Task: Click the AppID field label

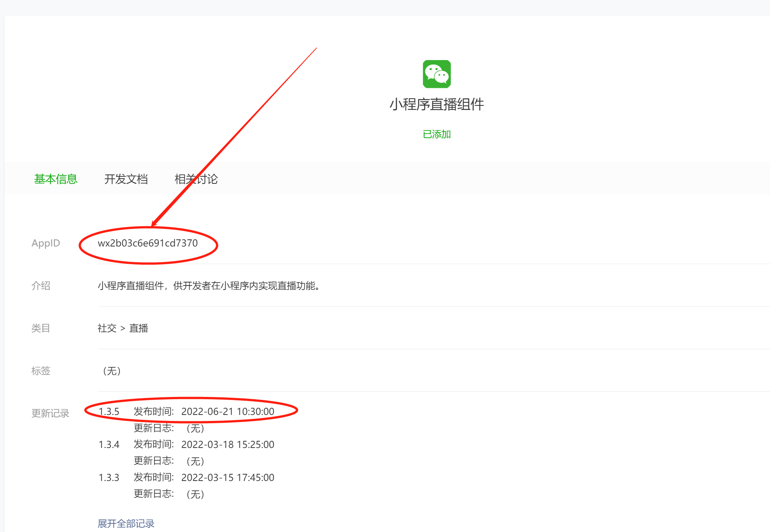Action: 46,243
